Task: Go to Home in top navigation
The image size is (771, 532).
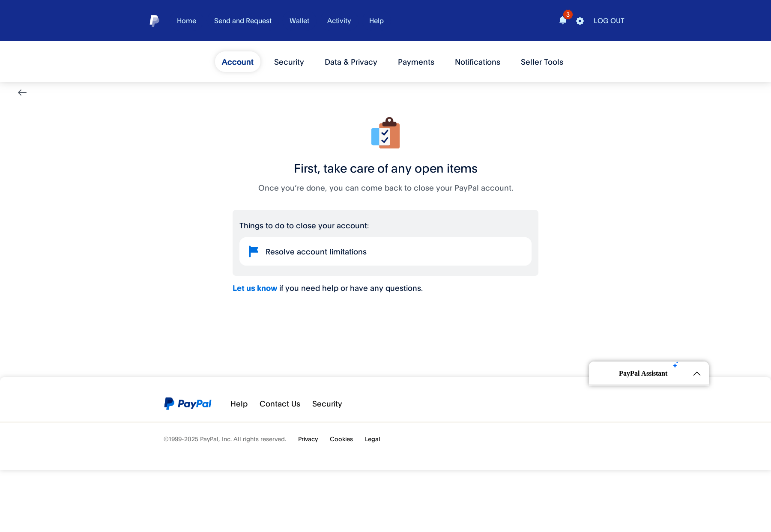Action: click(x=186, y=21)
